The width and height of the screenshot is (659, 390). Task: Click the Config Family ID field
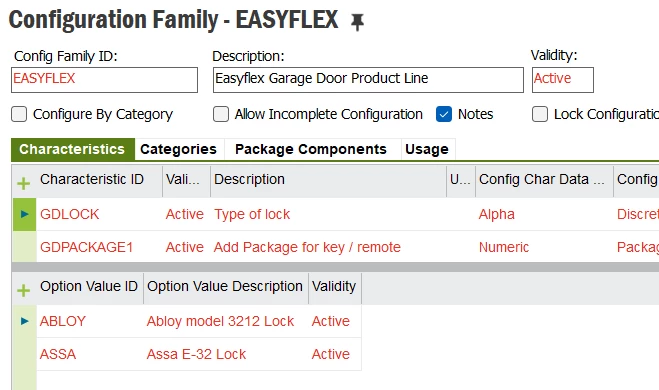(104, 80)
